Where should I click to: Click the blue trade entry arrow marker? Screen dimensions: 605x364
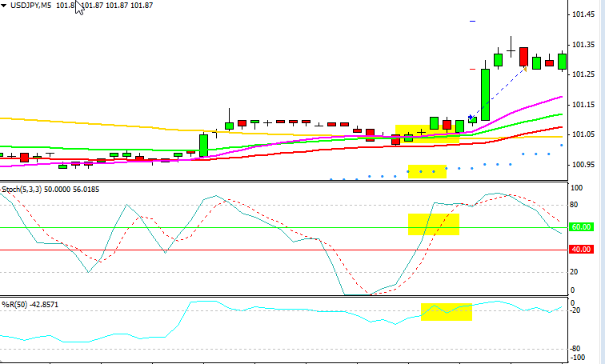(x=471, y=117)
